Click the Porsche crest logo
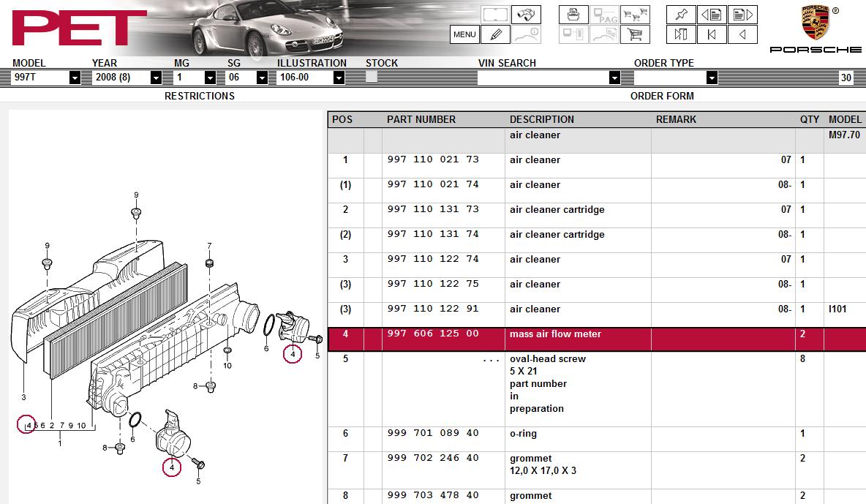The image size is (866, 504). 816,23
